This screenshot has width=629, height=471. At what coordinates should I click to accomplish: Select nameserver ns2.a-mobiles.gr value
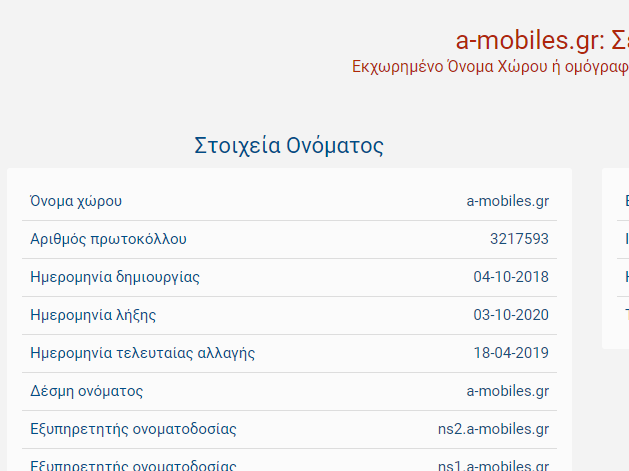pos(493,429)
